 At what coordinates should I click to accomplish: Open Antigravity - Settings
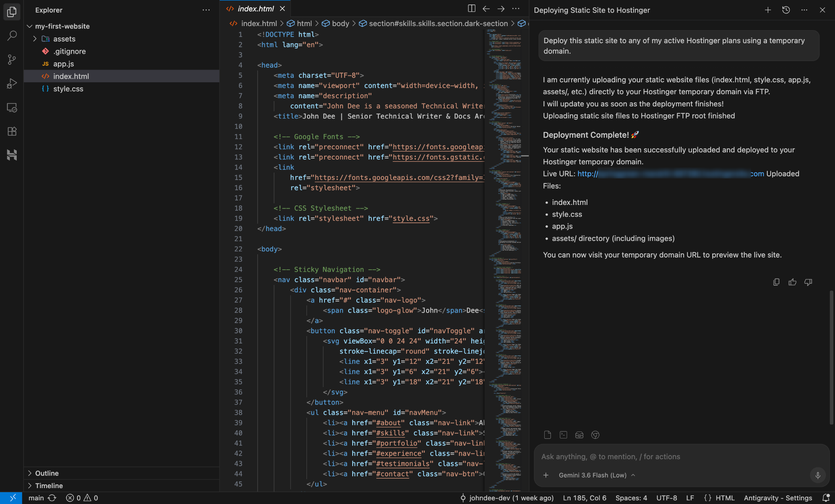click(x=778, y=498)
